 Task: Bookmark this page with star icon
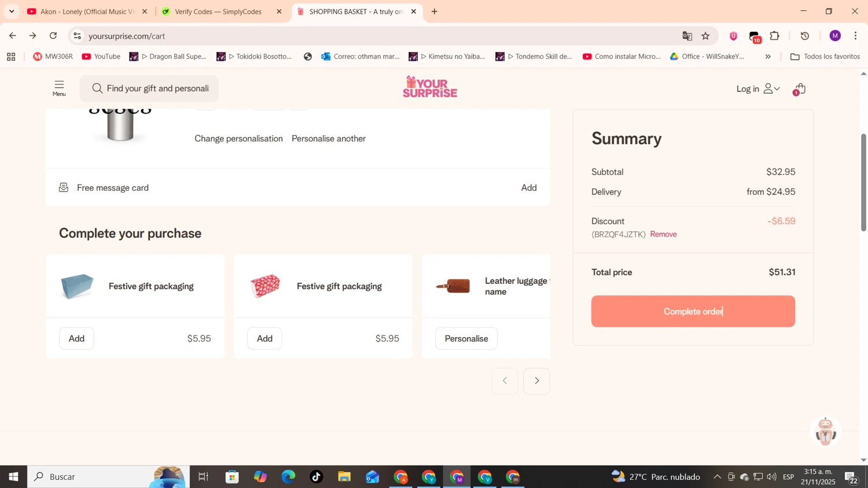705,36
